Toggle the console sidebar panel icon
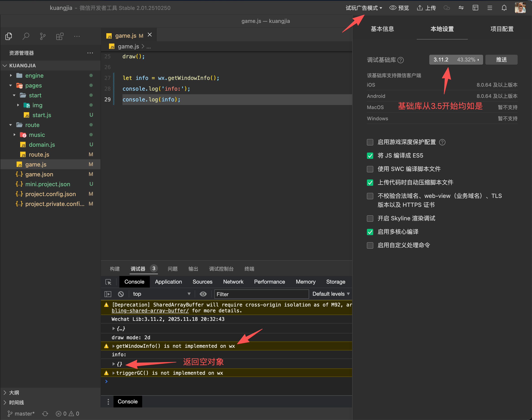 click(x=108, y=294)
